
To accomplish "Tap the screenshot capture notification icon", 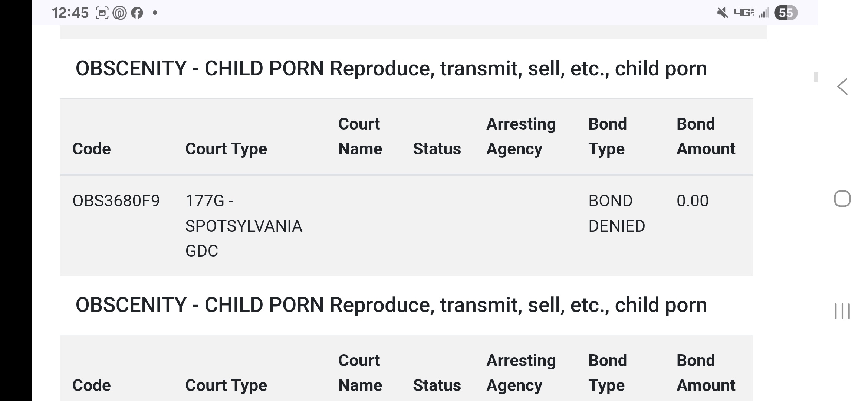I will (102, 13).
